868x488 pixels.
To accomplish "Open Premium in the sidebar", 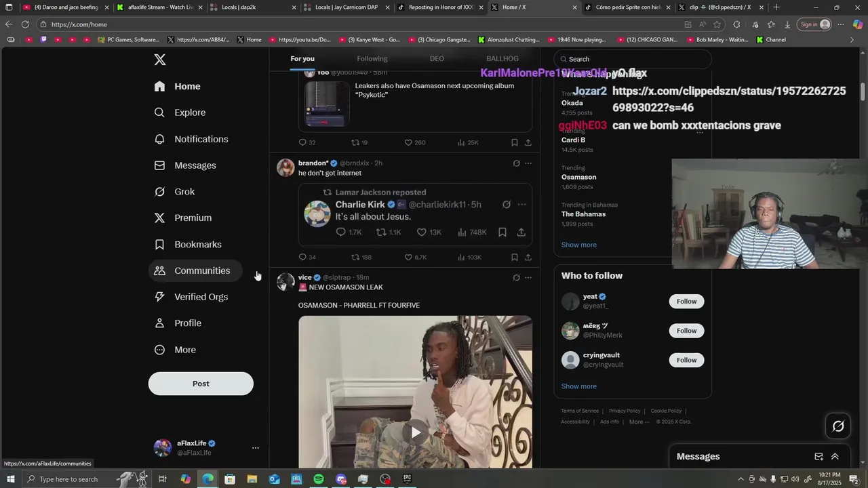I will click(183, 218).
